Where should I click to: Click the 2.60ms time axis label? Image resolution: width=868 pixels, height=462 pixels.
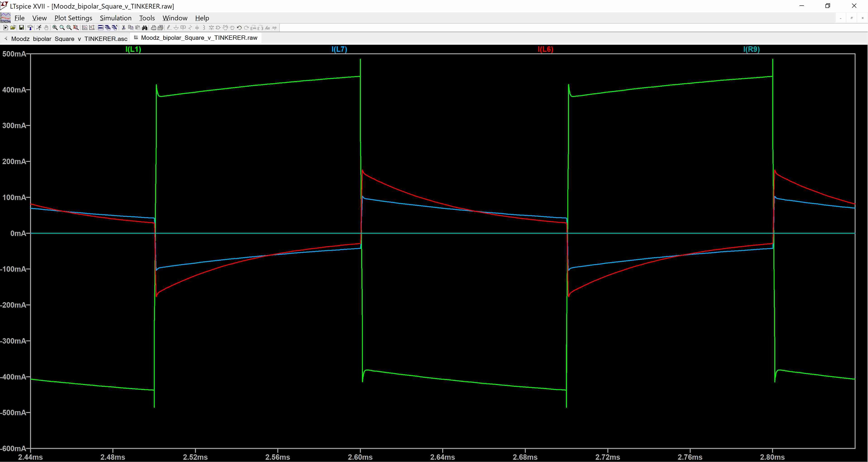360,457
